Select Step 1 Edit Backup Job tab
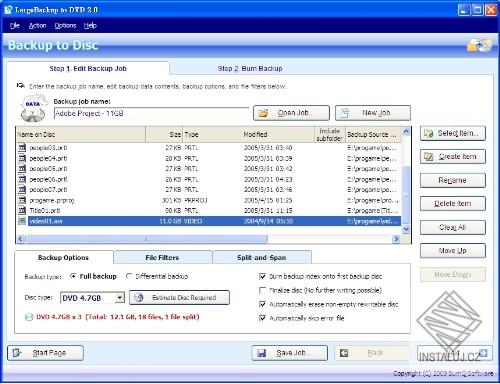 [88, 69]
